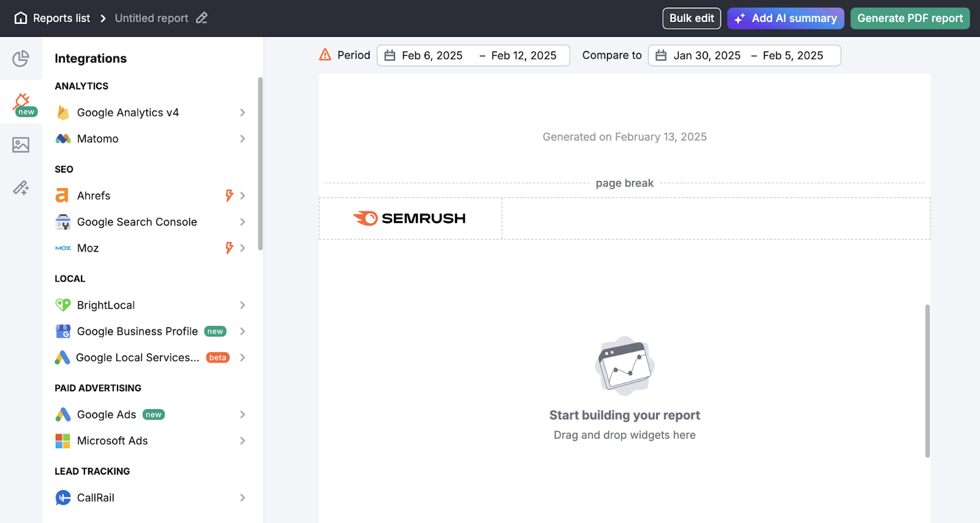Screen dimensions: 980x523
Task: Expand the Google Search Console chevron
Action: 243,222
